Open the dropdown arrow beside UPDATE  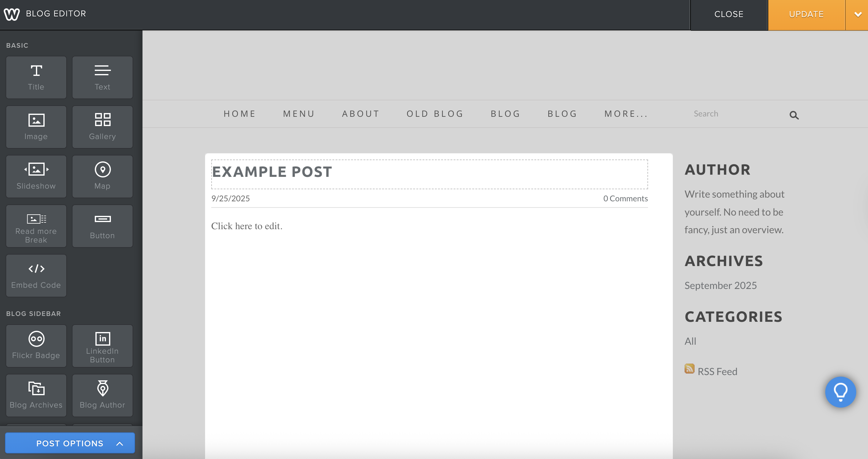click(x=857, y=15)
